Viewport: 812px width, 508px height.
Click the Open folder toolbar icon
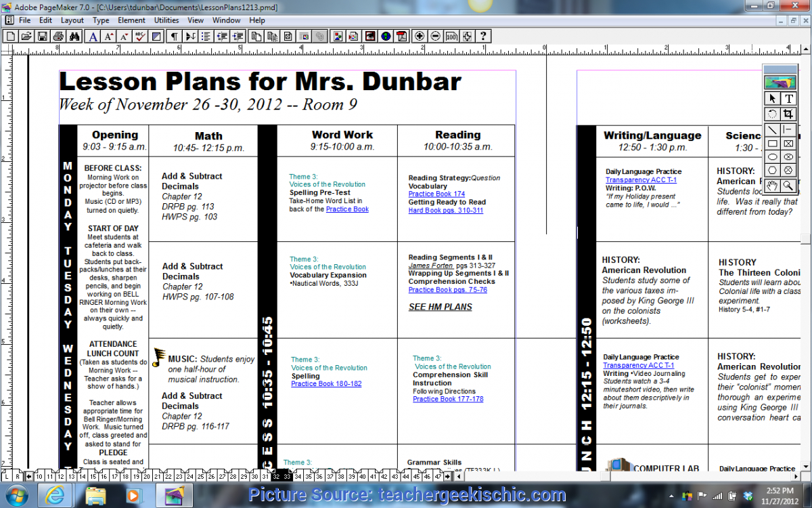(x=27, y=36)
